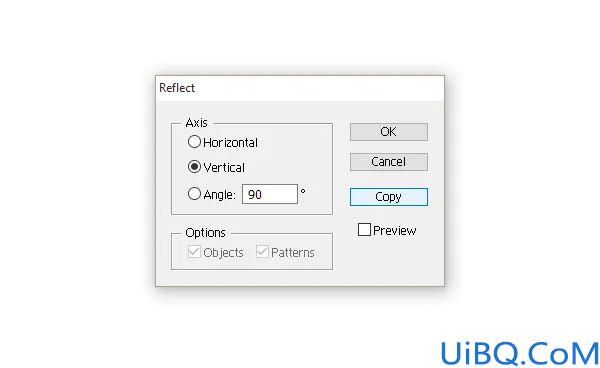Viewport: 600px width, 368px height.
Task: Select the Angle radio button circle
Action: coord(194,194)
